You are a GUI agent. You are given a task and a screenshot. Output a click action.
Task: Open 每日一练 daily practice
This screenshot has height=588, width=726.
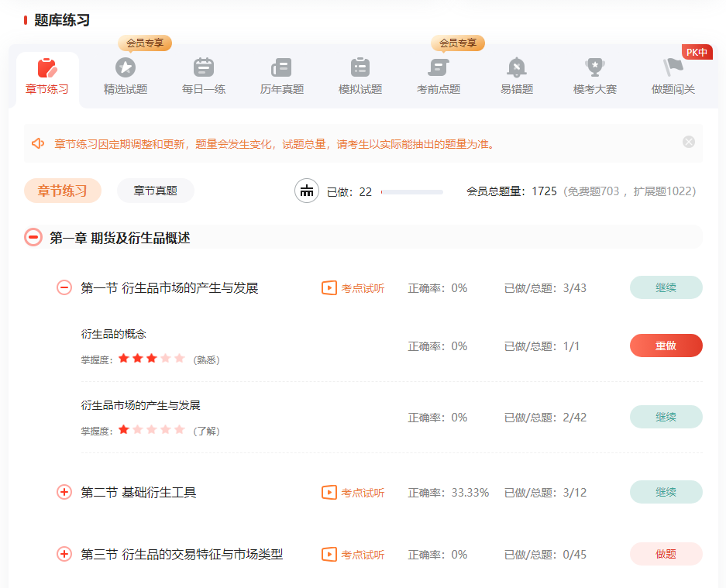pos(203,74)
